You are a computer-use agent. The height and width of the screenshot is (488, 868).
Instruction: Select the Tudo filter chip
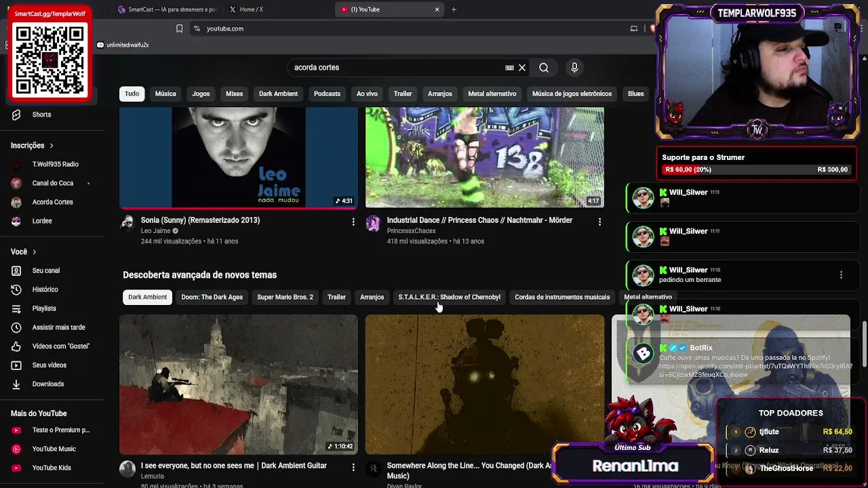point(132,94)
